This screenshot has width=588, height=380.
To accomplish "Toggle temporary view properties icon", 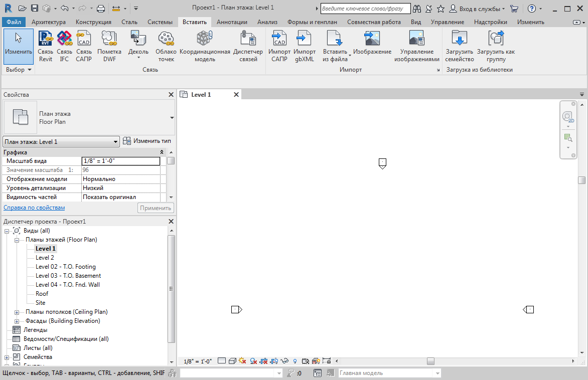I will [306, 361].
